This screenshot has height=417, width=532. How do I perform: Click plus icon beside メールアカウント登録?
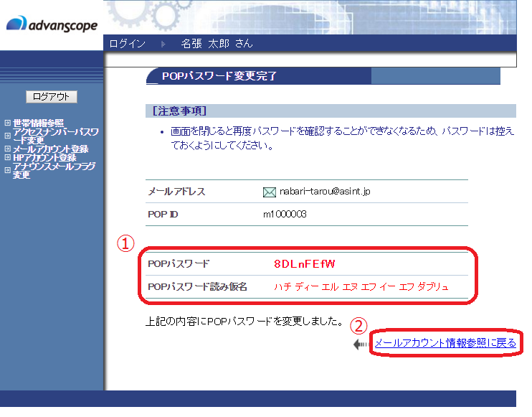coord(7,149)
